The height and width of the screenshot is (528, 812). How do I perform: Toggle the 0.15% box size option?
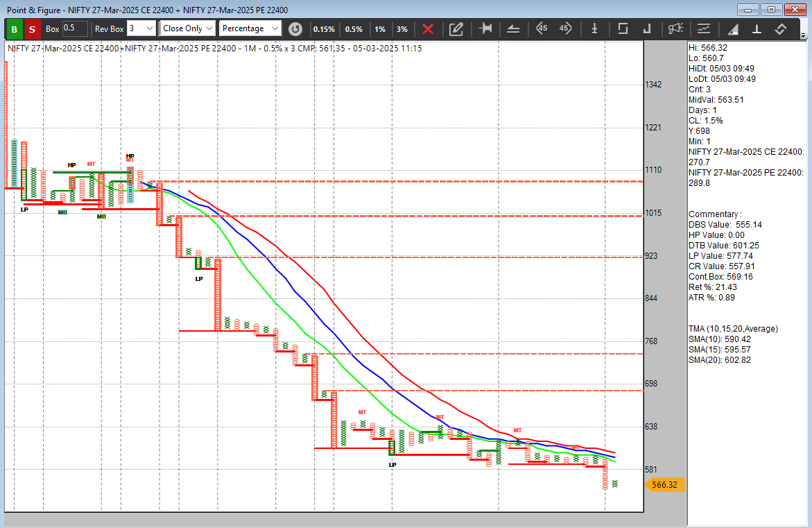(323, 30)
